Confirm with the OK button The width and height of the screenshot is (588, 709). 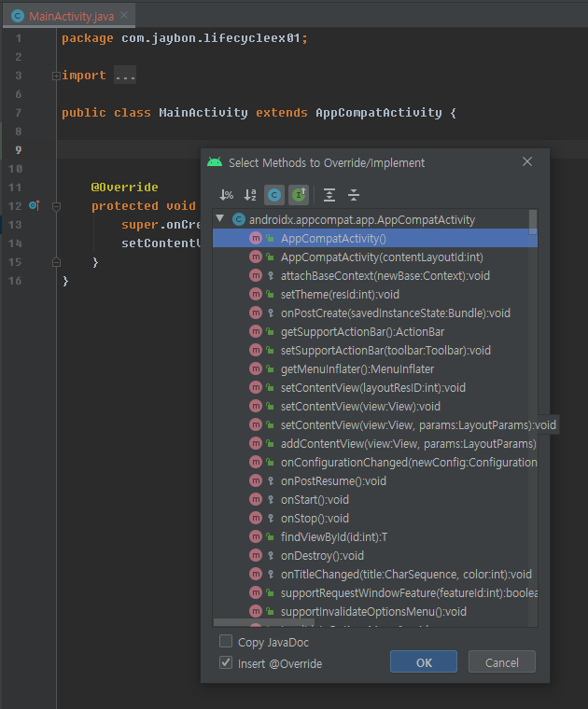(x=424, y=662)
